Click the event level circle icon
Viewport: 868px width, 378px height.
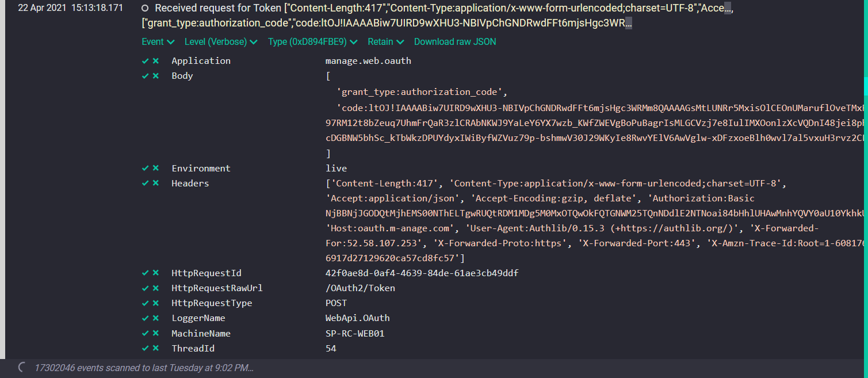(x=146, y=8)
